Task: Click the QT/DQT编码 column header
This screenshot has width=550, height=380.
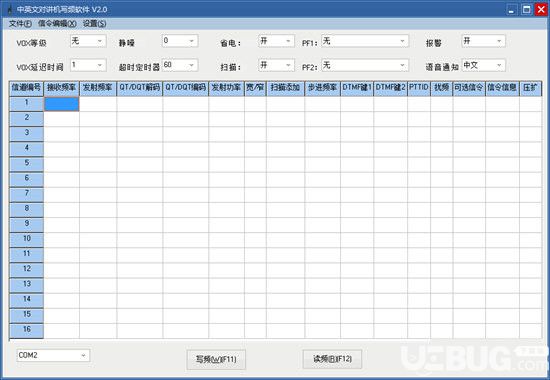Action: pos(186,88)
